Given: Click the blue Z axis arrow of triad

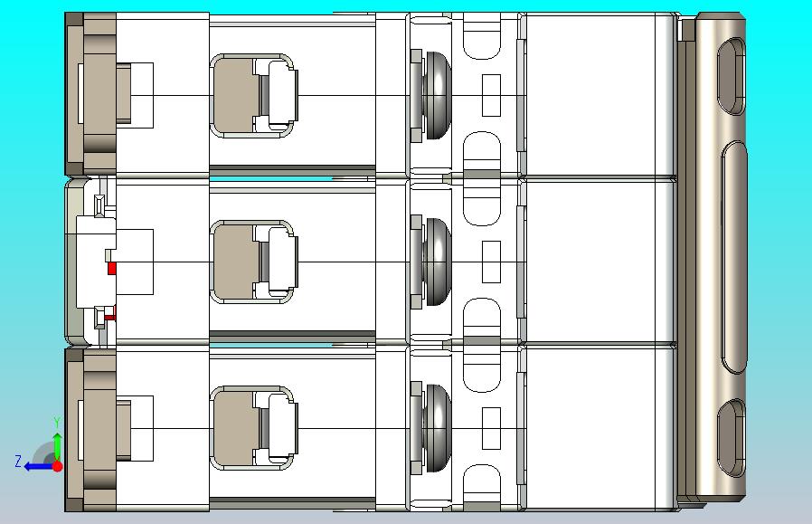Looking at the screenshot, I should click(x=38, y=467).
